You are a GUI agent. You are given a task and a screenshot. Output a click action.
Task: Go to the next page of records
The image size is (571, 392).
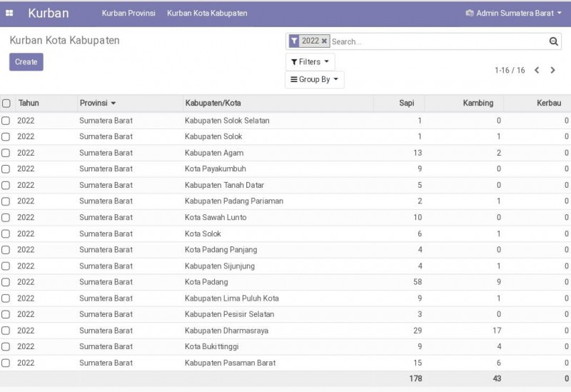[x=552, y=70]
